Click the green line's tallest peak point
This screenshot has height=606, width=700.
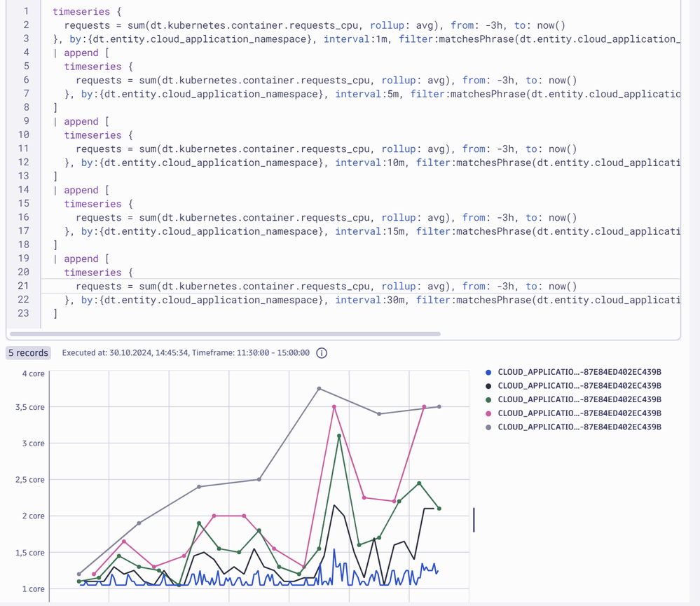click(x=339, y=436)
